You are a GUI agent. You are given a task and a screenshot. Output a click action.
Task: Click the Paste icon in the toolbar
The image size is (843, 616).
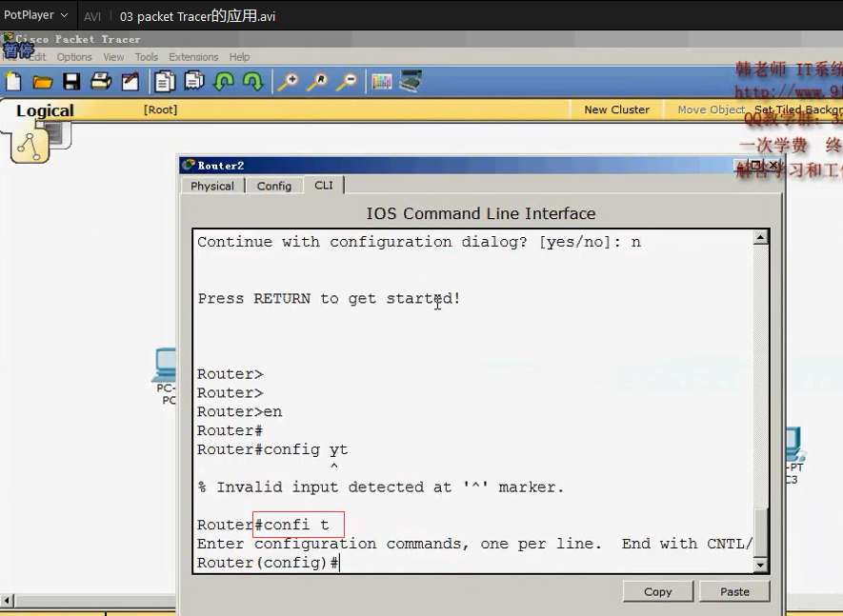(x=194, y=81)
